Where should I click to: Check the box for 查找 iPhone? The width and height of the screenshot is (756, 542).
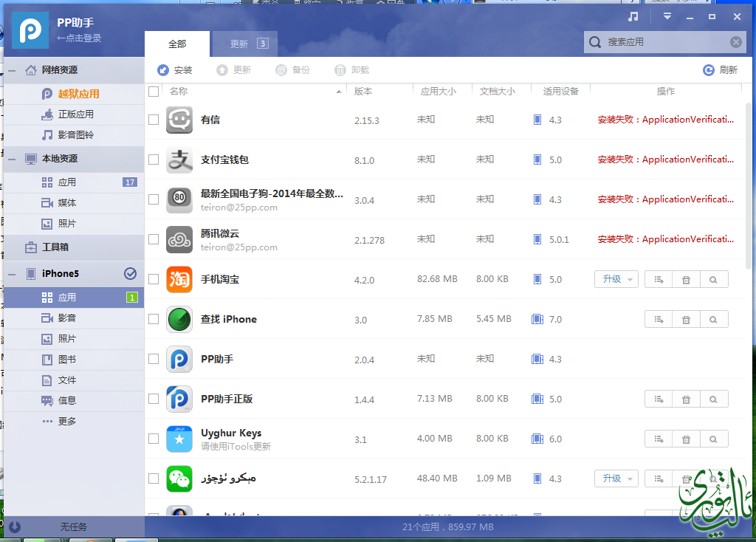154,319
